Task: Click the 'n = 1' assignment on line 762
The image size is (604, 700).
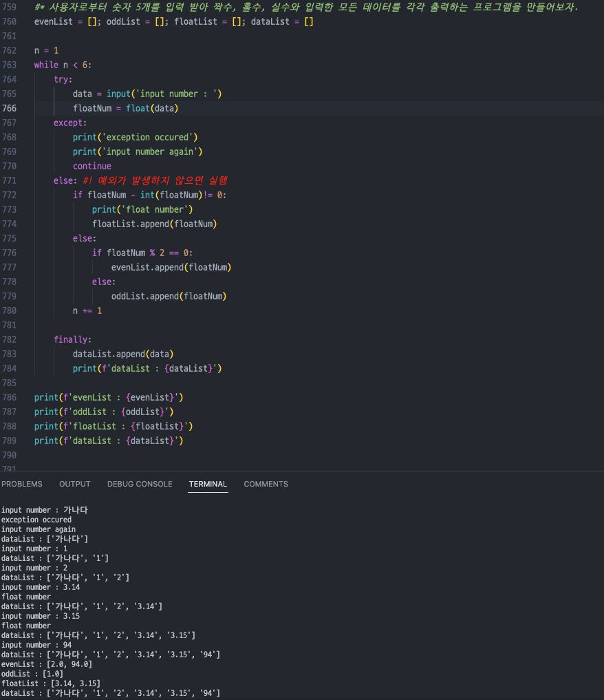Action: pos(46,50)
